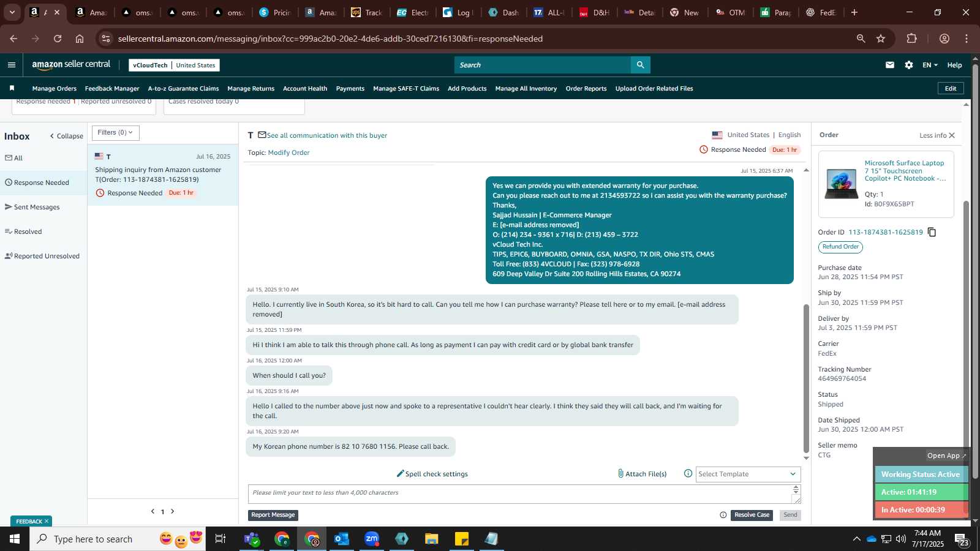Image resolution: width=980 pixels, height=551 pixels.
Task: Select the Reported Unresolved folder
Action: (43, 256)
